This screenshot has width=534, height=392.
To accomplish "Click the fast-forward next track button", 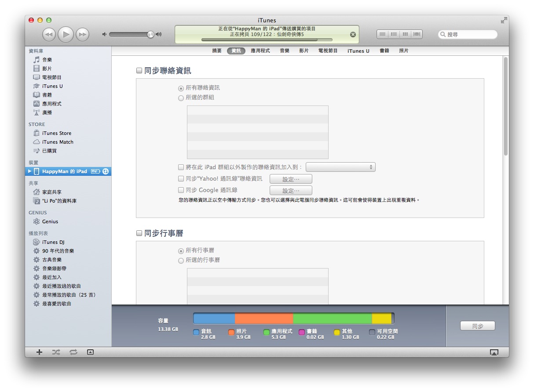I will pos(82,34).
